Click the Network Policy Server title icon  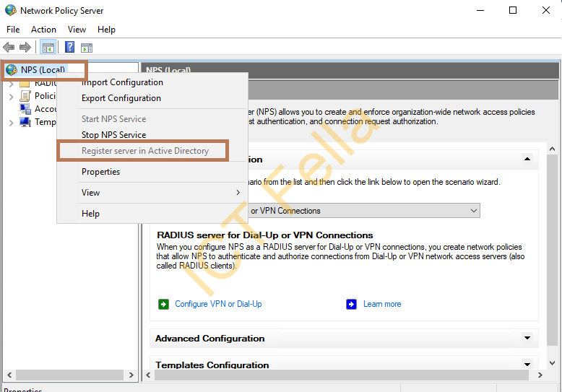(x=10, y=10)
